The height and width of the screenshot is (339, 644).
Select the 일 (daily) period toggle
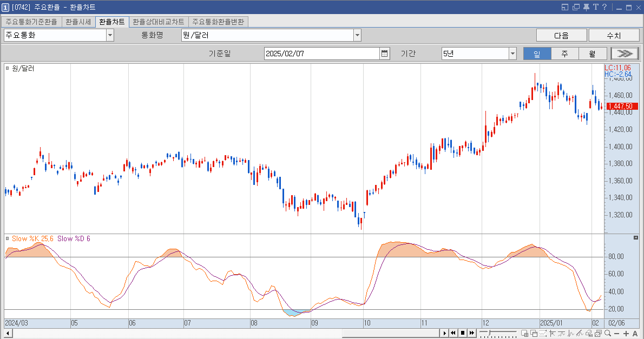coord(537,54)
